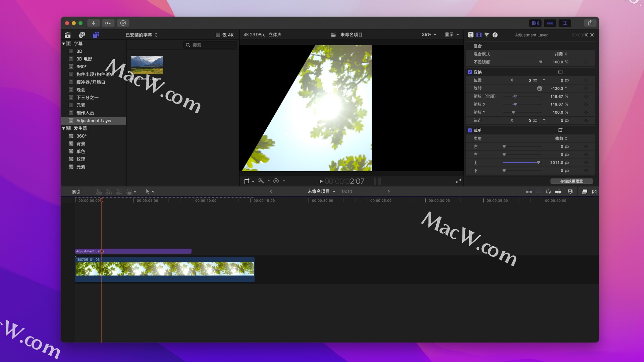Toggle the timeline panel layout icon

(550, 23)
